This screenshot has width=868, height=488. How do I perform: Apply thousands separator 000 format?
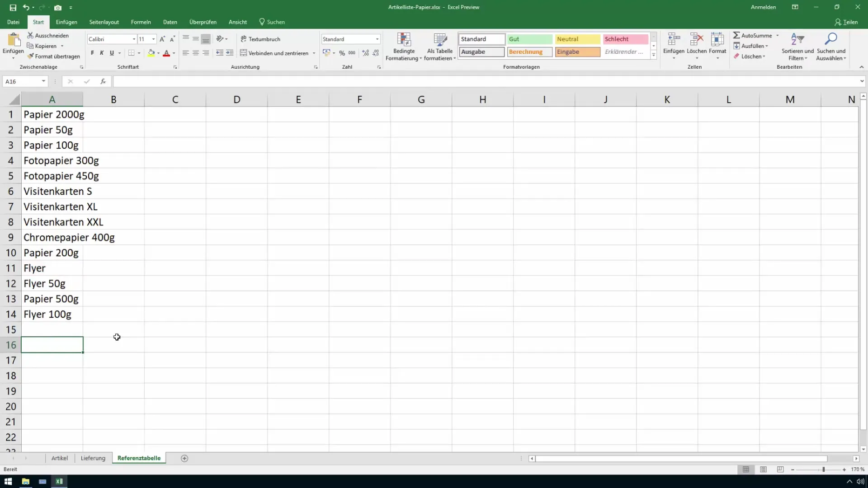tap(352, 53)
